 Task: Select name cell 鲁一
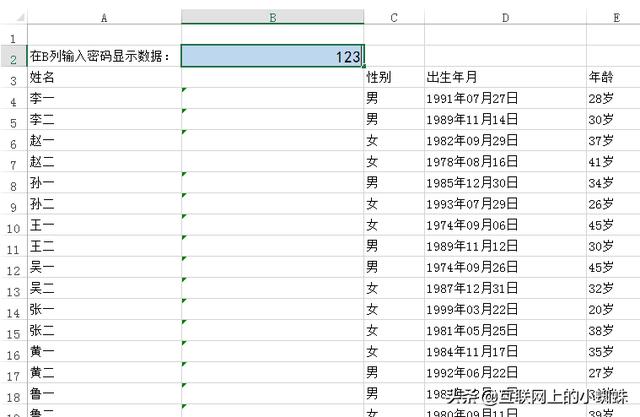[104, 394]
